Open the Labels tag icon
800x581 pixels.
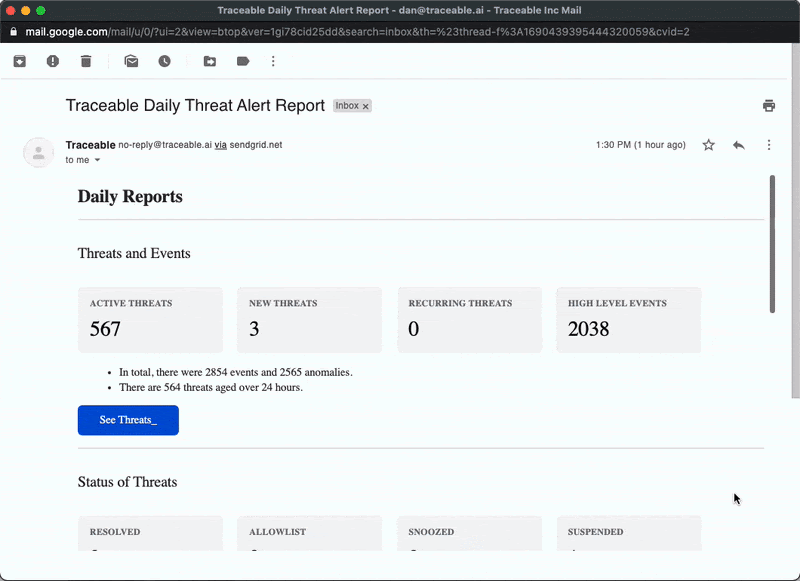(243, 61)
